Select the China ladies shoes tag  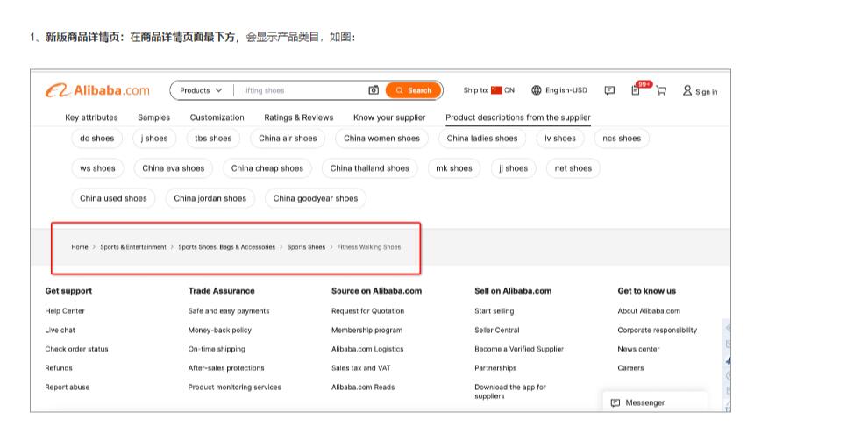482,139
